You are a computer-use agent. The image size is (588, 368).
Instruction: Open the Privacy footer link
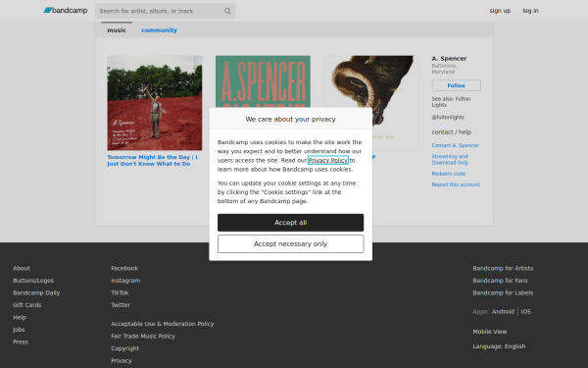point(122,361)
